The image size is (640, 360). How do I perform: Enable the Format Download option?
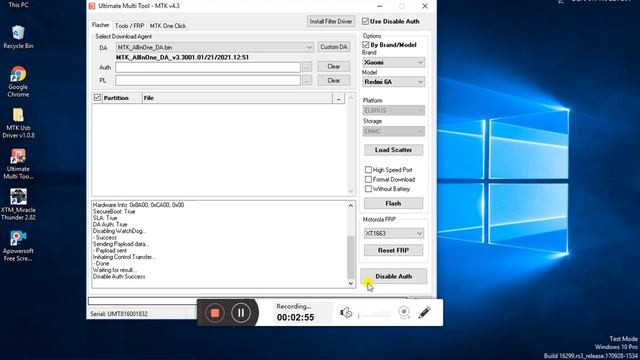tap(368, 179)
